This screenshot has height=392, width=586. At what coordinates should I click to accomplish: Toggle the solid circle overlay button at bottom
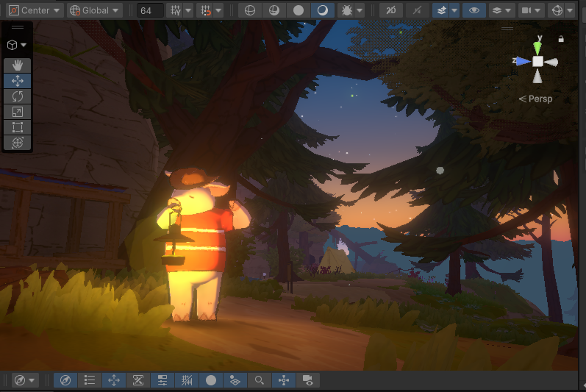tap(211, 380)
